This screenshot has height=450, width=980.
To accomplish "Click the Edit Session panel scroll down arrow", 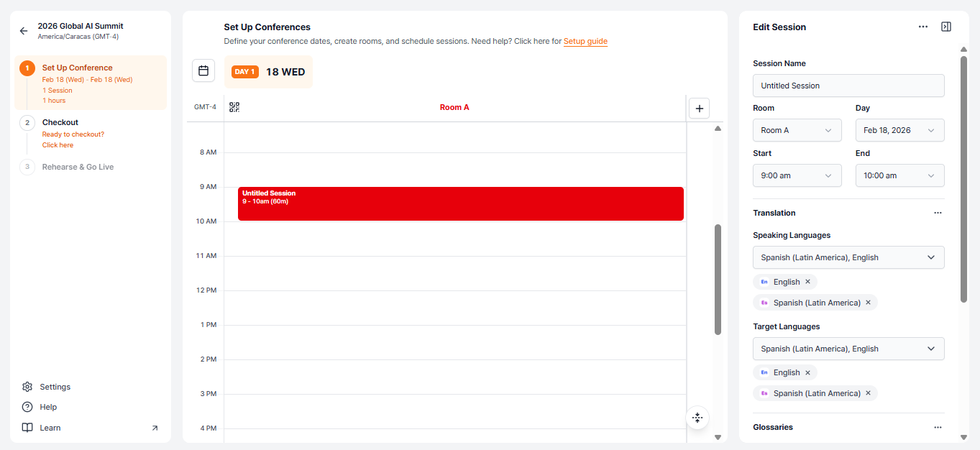I will pos(963,437).
